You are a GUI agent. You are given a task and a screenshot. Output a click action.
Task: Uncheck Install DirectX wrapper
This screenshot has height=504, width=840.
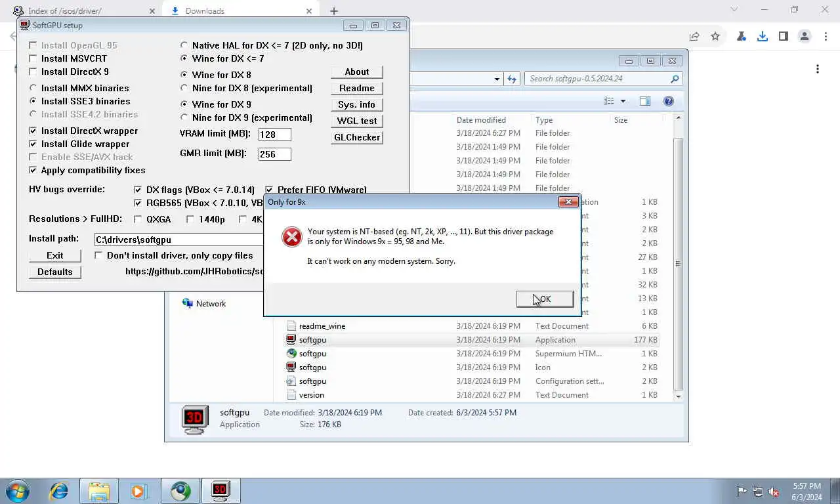[x=33, y=131]
